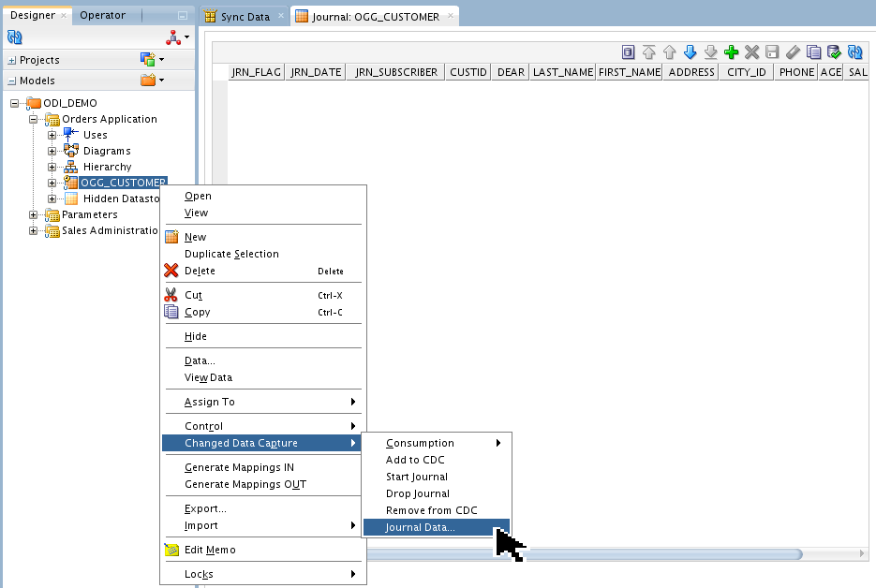Viewport: 876px width, 588px height.
Task: Expand the Parameters tree node
Action: pyautogui.click(x=33, y=214)
